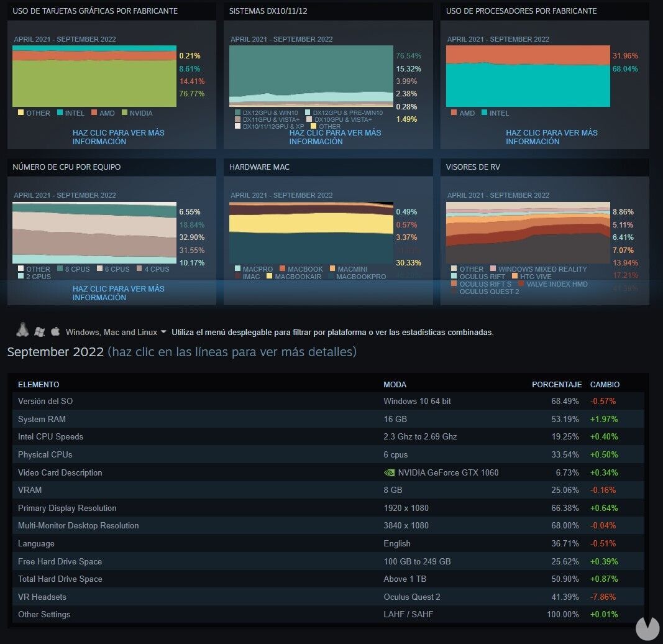Click the CAMBIO column header
The height and width of the screenshot is (644, 663).
[x=605, y=385]
